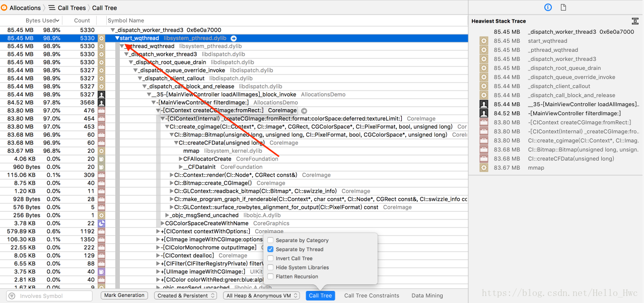This screenshot has height=303, width=644.
Task: Click the Call Trees list icon in path bar
Action: (52, 8)
